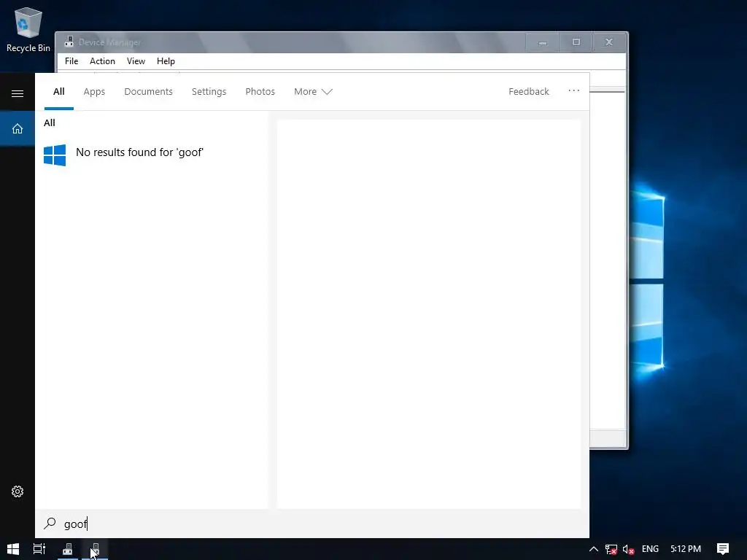Switch to the Photos search tab
Image resolution: width=747 pixels, height=560 pixels.
click(x=260, y=91)
